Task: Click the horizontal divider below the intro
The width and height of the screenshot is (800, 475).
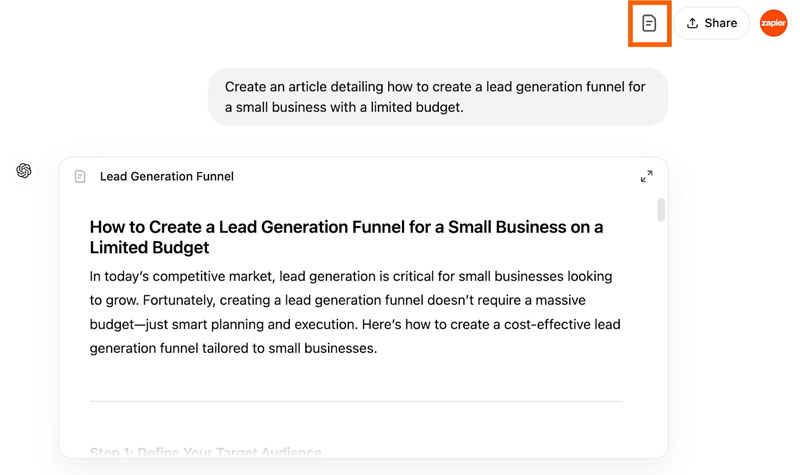Action: (x=355, y=401)
